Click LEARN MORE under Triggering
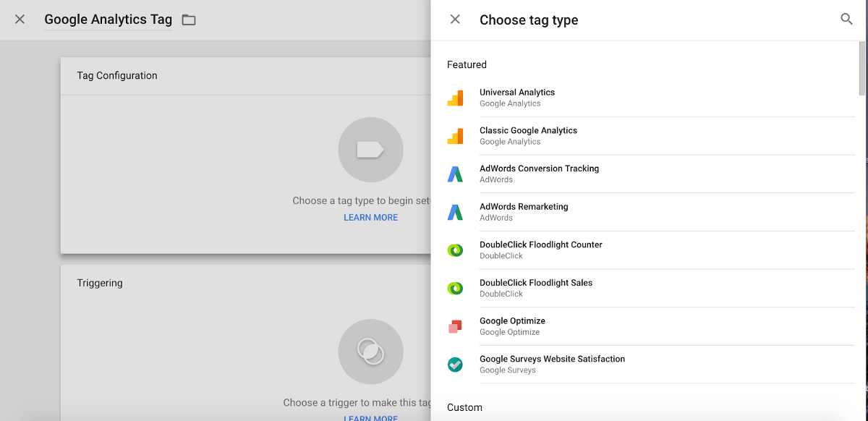868x421 pixels. pyautogui.click(x=370, y=417)
